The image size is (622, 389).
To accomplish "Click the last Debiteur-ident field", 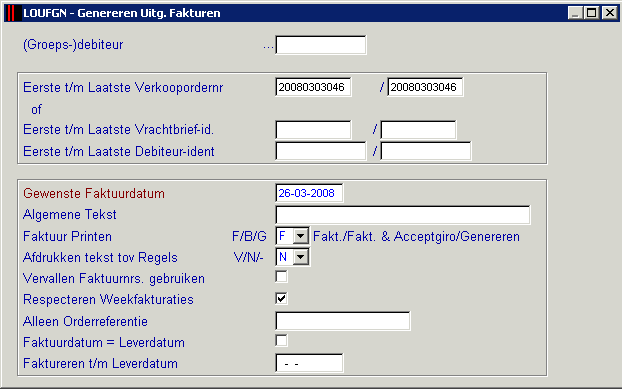I will coord(426,151).
